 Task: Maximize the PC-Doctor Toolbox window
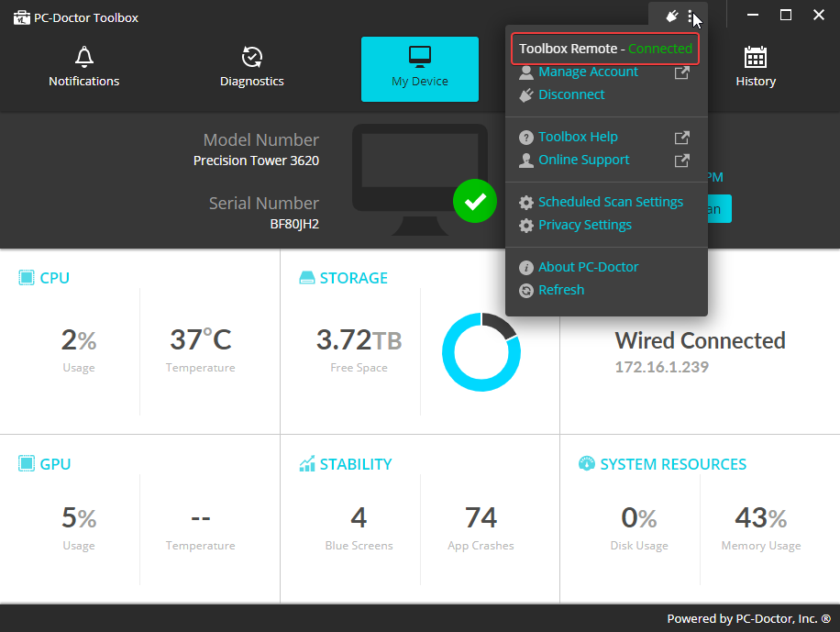[x=786, y=15]
